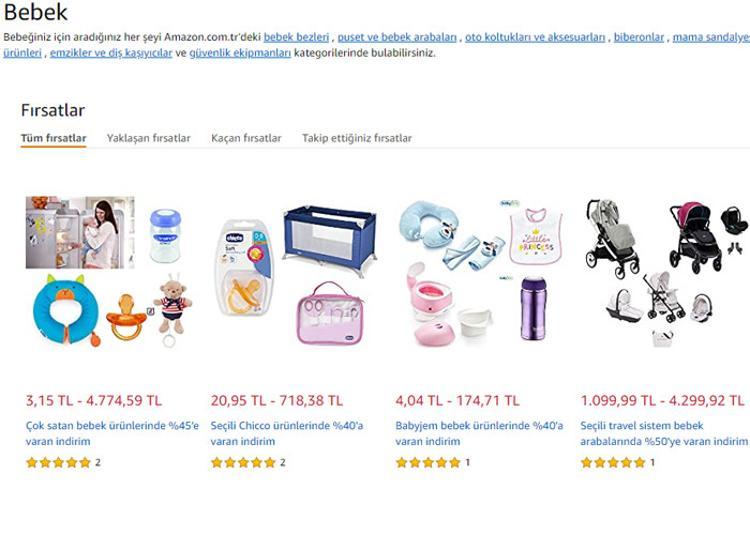750x535 pixels.
Task: Open the Kaçan fırsatlar tab
Action: click(x=246, y=138)
